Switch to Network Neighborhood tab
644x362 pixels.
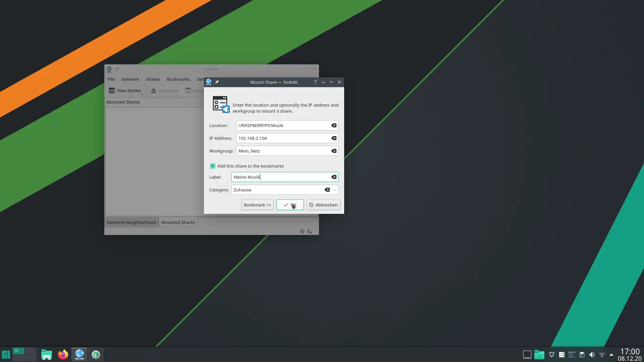point(131,222)
